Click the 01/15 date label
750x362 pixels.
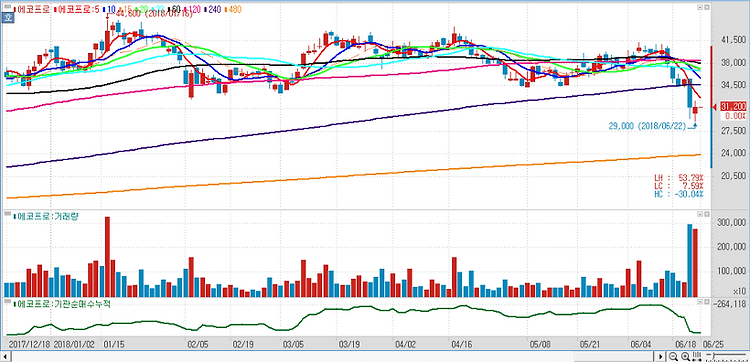click(x=114, y=344)
